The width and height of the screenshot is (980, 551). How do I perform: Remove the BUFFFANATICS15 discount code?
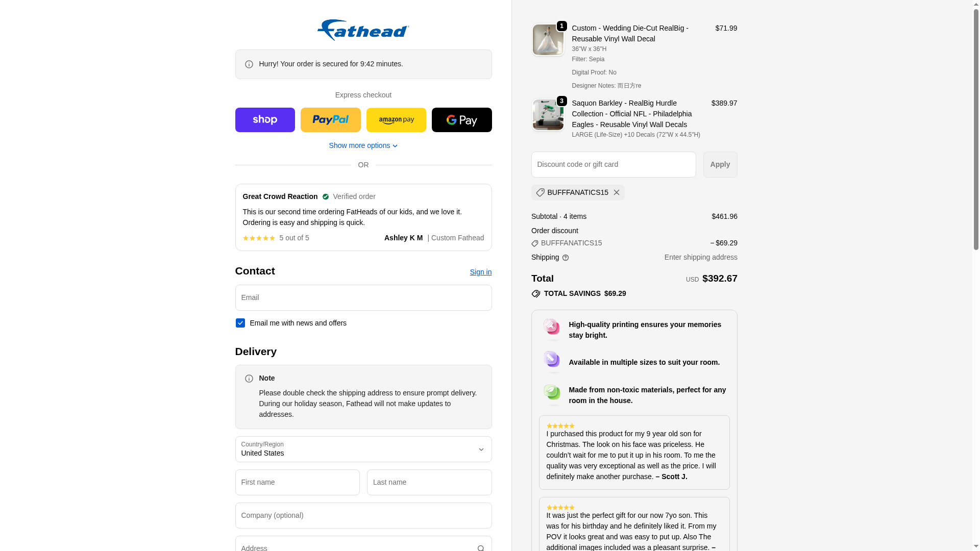[616, 192]
